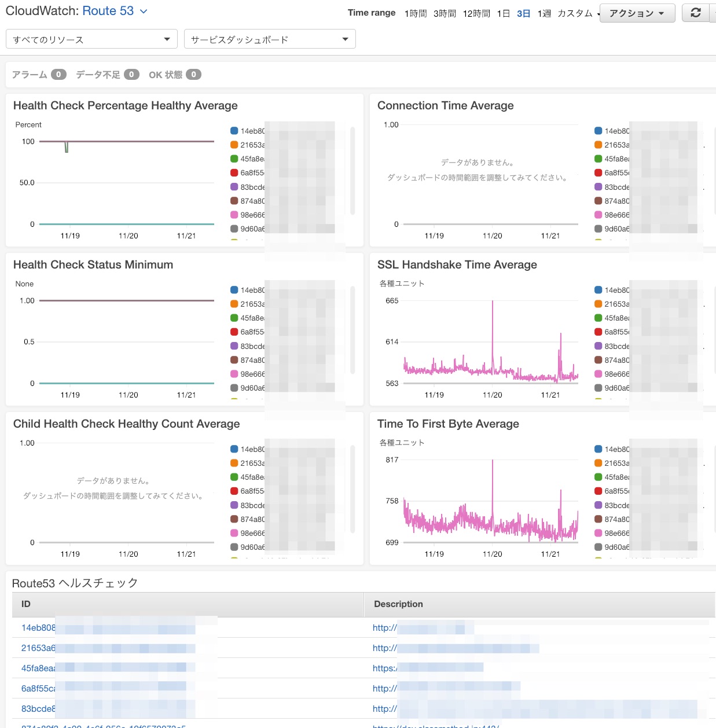Click the データ不足 status badge
The height and width of the screenshot is (728, 716).
(131, 74)
